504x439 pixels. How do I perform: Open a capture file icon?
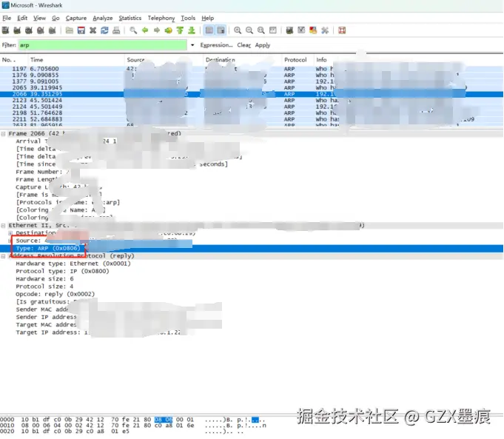click(69, 30)
